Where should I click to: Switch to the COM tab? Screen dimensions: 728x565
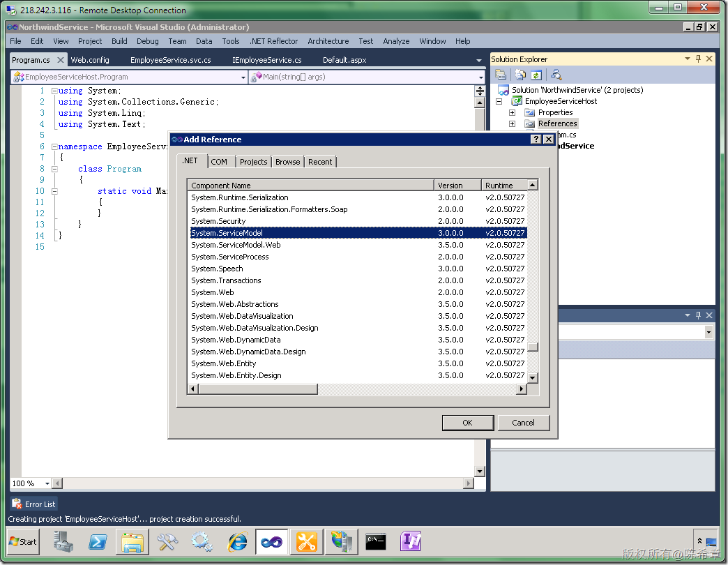(219, 162)
